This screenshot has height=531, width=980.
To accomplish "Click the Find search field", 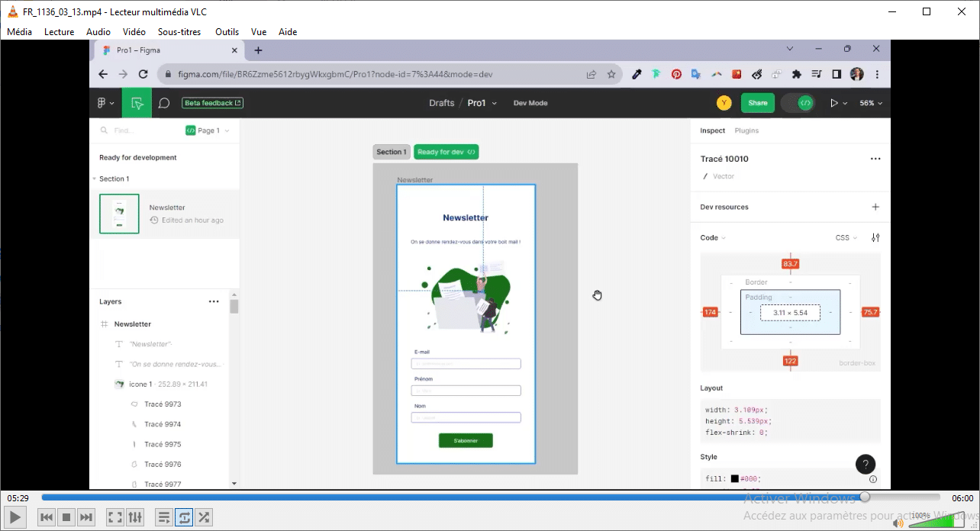I will coord(137,130).
